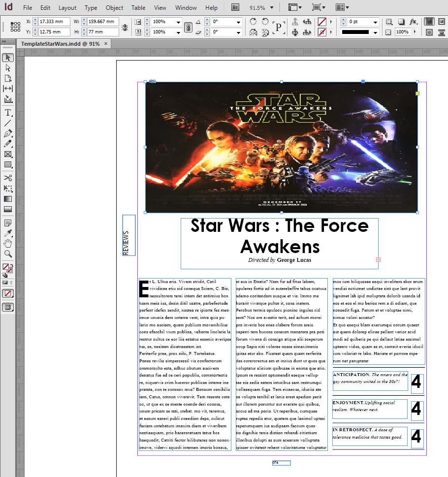Reset to default fill and stroke
The width and height of the screenshot is (448, 477).
tap(4, 275)
